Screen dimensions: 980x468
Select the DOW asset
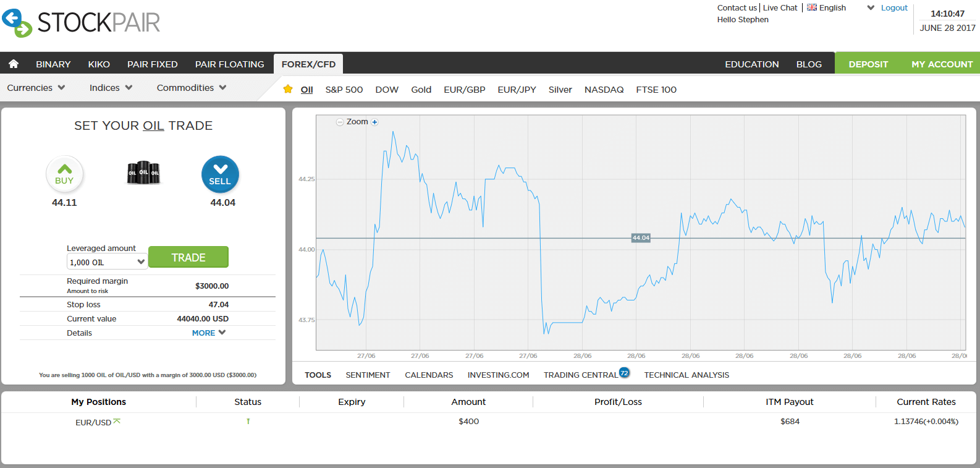tap(387, 90)
